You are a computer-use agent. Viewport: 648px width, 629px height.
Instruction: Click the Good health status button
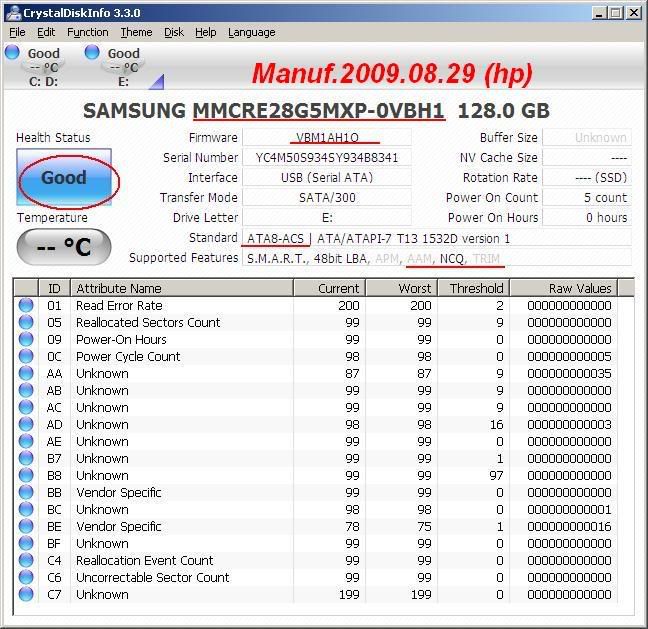click(64, 177)
